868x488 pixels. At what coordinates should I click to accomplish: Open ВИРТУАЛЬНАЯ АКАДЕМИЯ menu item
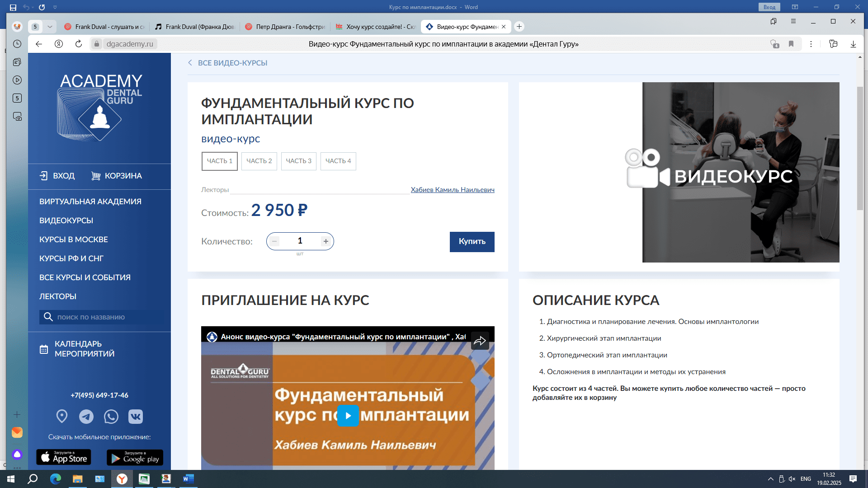90,202
